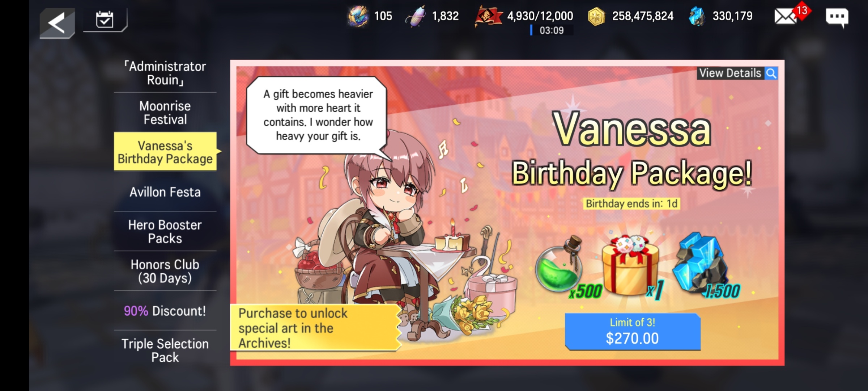Select the Administrator Rouin tab

(x=165, y=73)
